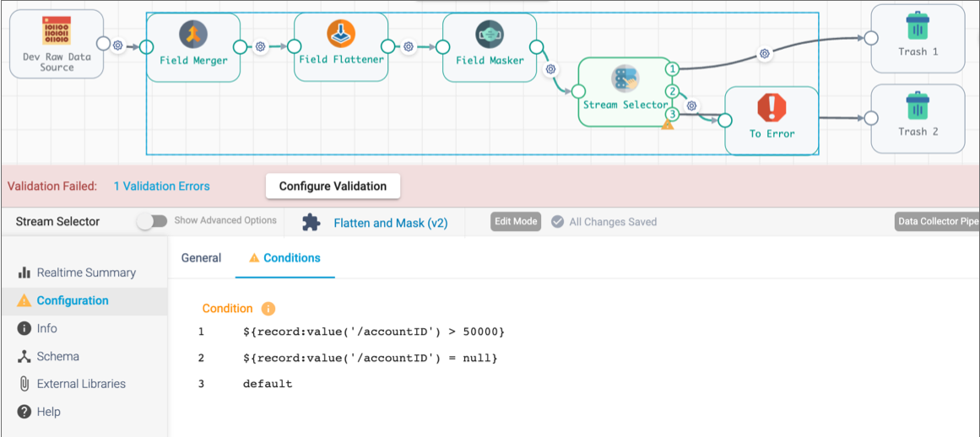Screen dimensions: 980x437
Task: Toggle Show Advanced Options switch
Action: 153,221
